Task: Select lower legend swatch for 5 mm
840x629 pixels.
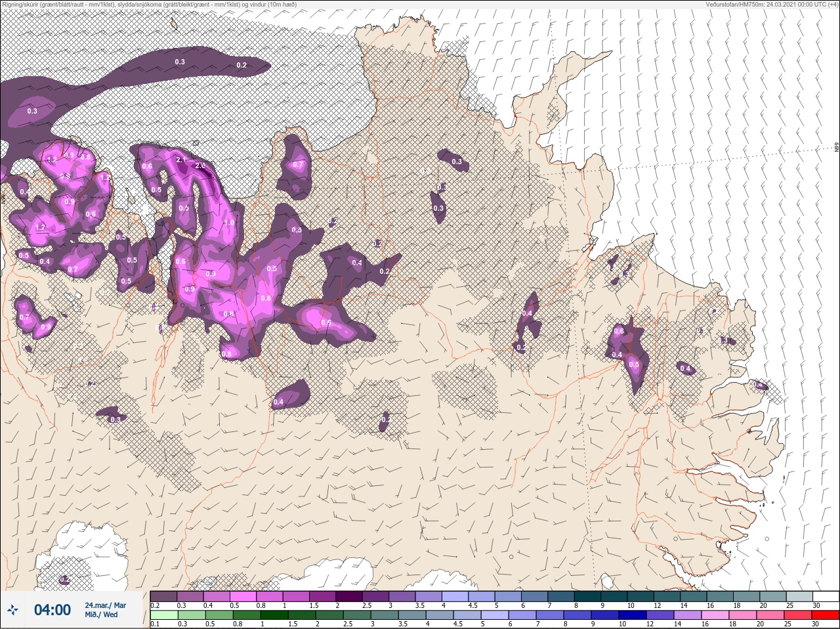Action: (495, 615)
